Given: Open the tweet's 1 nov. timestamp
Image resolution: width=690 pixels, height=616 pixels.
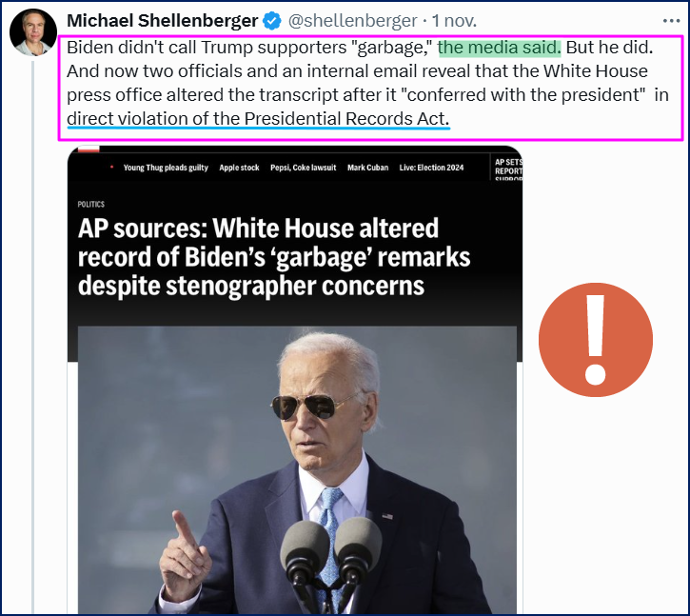Looking at the screenshot, I should (x=454, y=21).
